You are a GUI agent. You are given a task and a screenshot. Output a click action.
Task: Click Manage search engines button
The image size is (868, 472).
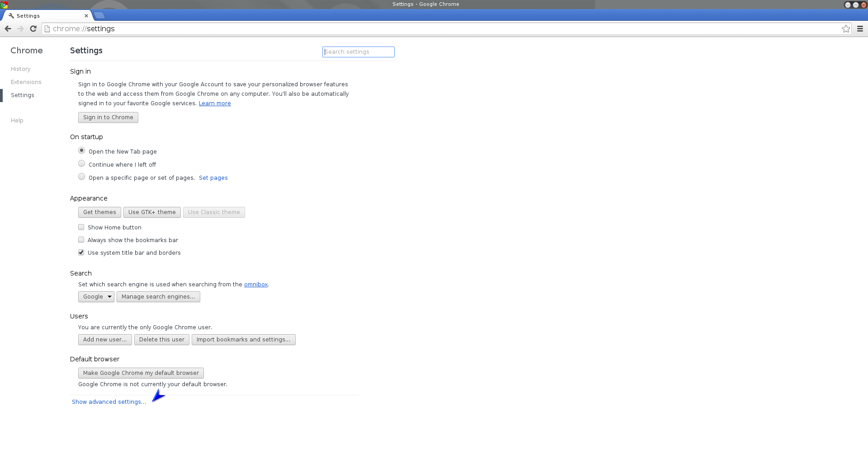point(158,297)
